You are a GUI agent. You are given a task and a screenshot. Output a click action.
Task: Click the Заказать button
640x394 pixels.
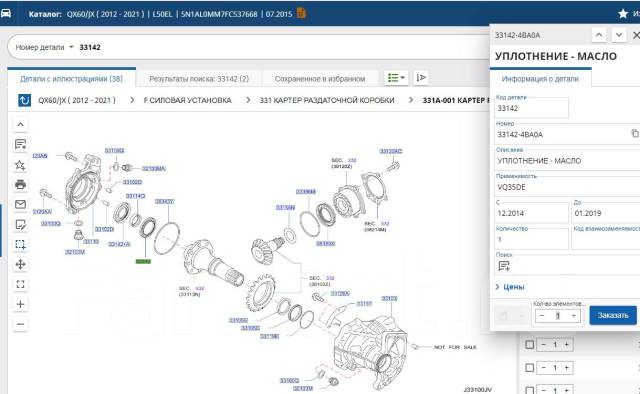coord(613,315)
